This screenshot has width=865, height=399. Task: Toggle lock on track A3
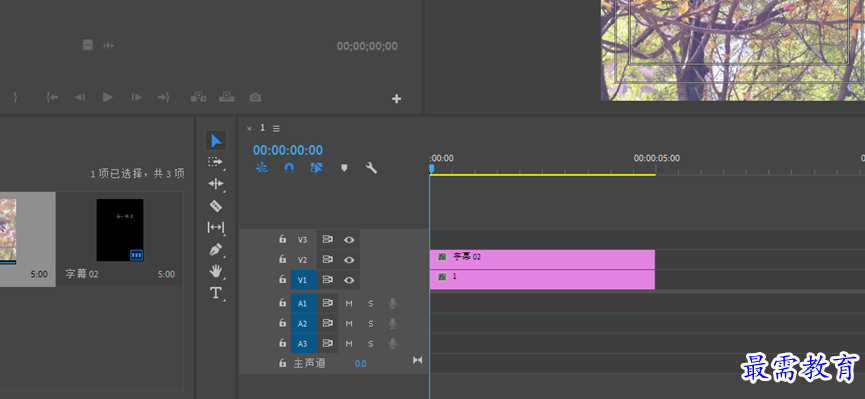(x=282, y=343)
